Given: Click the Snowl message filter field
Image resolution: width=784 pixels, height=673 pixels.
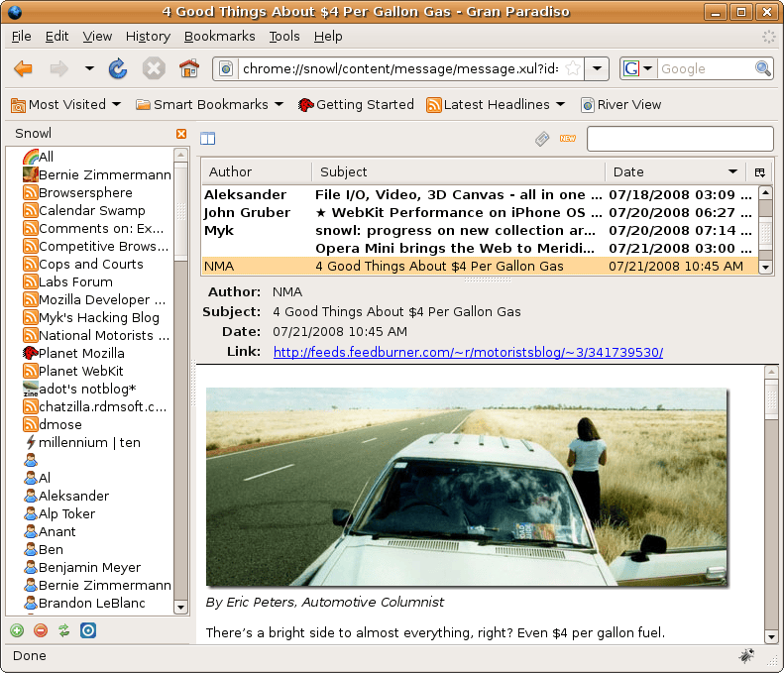Looking at the screenshot, I should 680,139.
